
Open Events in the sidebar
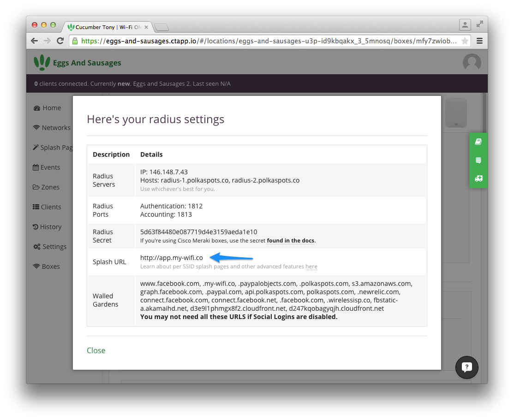pyautogui.click(x=47, y=167)
